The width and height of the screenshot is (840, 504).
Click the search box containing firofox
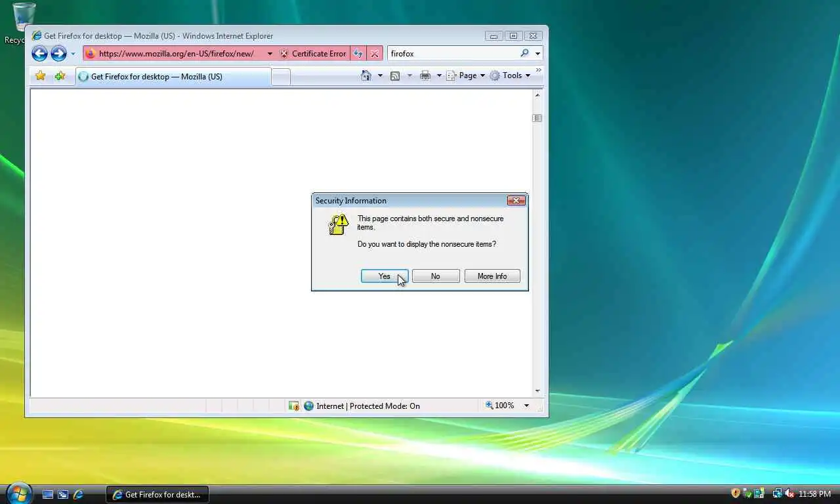point(453,54)
